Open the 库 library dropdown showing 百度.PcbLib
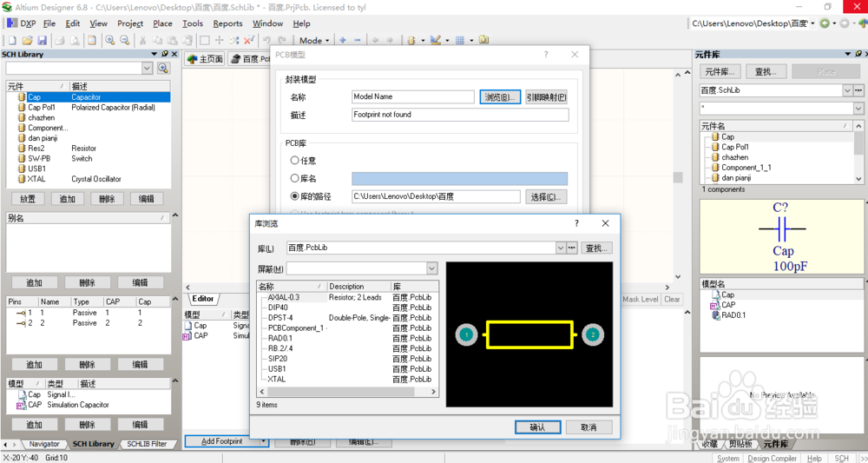868x463 pixels. [561, 248]
